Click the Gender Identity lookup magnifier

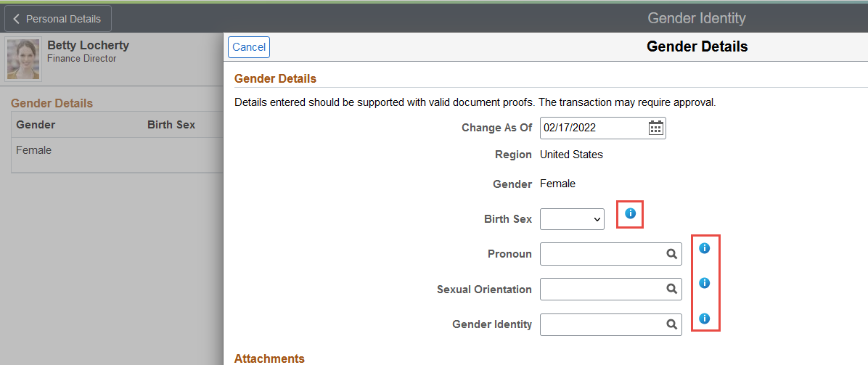pyautogui.click(x=672, y=324)
